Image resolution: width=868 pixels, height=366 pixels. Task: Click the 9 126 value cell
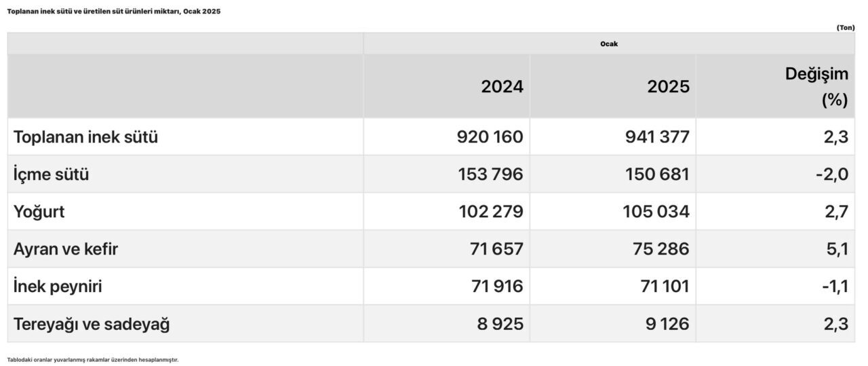pos(665,324)
